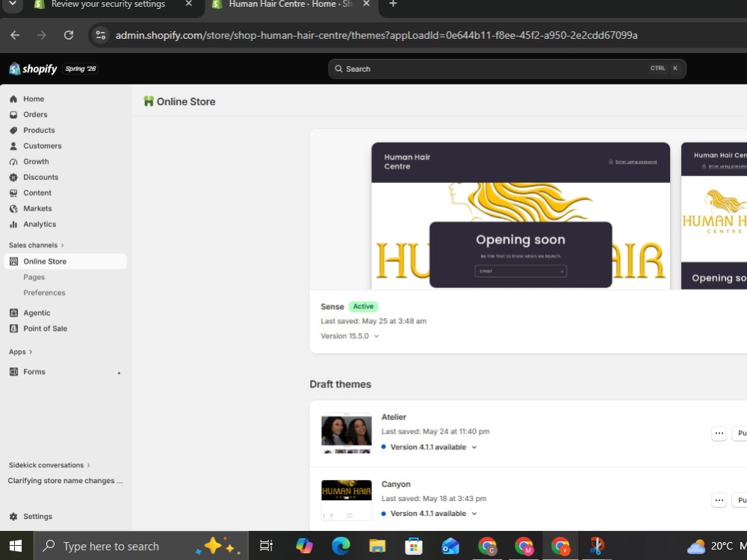The height and width of the screenshot is (560, 747).
Task: Click the Content sidebar icon
Action: click(13, 193)
